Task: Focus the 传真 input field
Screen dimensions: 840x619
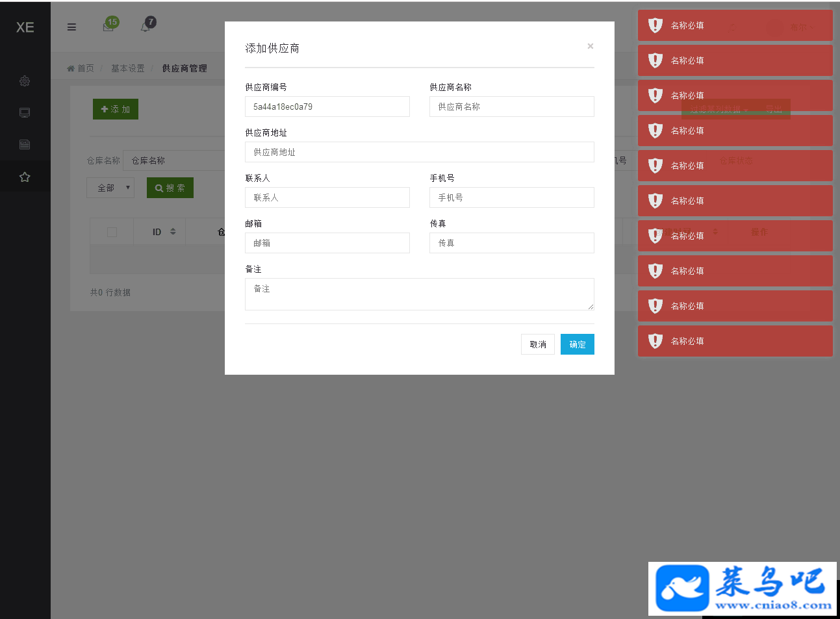Action: click(x=512, y=243)
